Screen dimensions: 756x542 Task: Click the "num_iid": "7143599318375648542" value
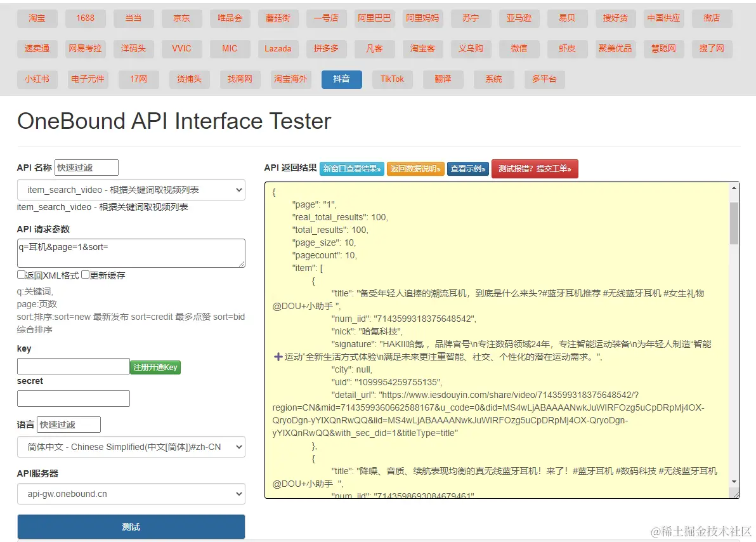point(425,319)
